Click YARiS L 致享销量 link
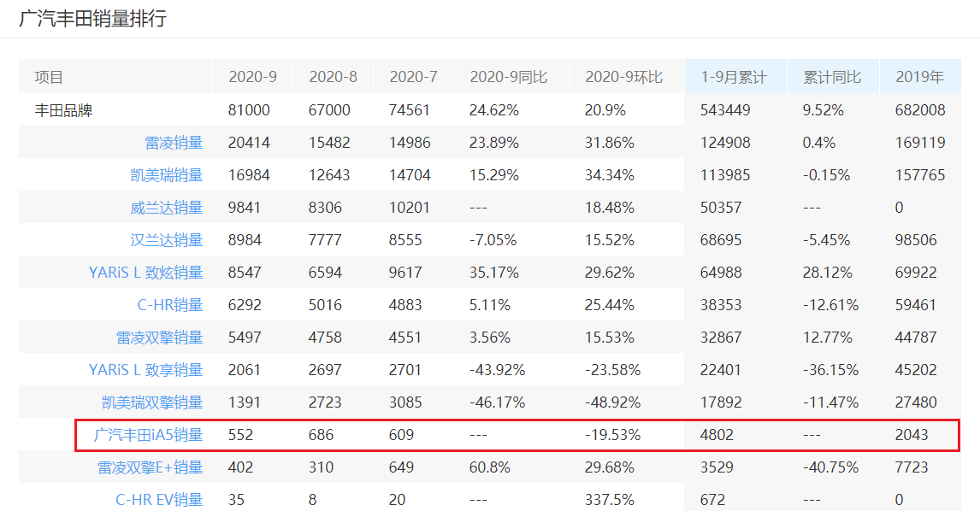Viewport: 980px width, 511px height. [145, 370]
